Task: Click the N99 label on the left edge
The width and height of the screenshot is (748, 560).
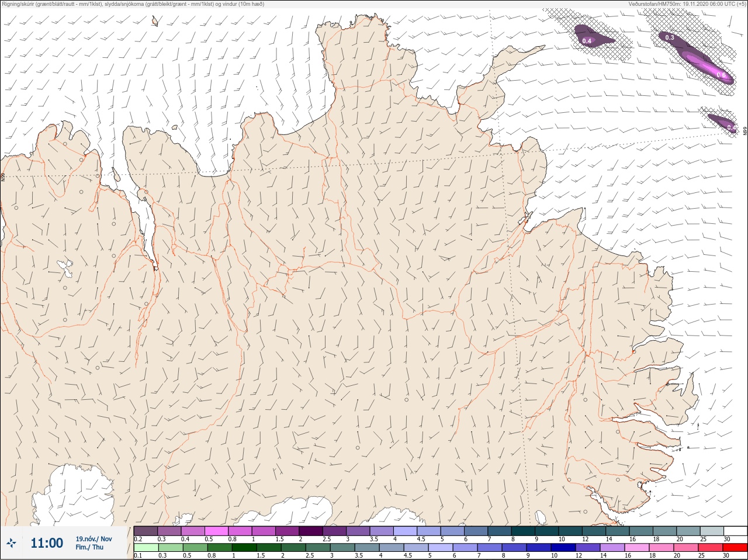Action: click(3, 176)
